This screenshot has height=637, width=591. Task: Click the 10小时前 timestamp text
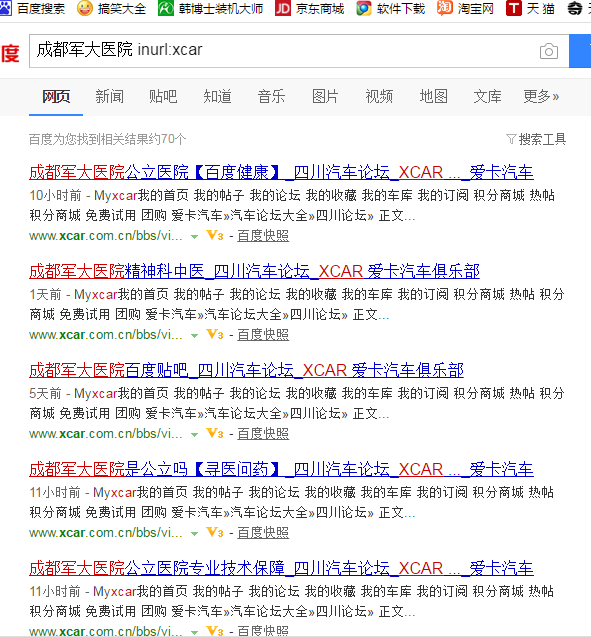(x=55, y=195)
